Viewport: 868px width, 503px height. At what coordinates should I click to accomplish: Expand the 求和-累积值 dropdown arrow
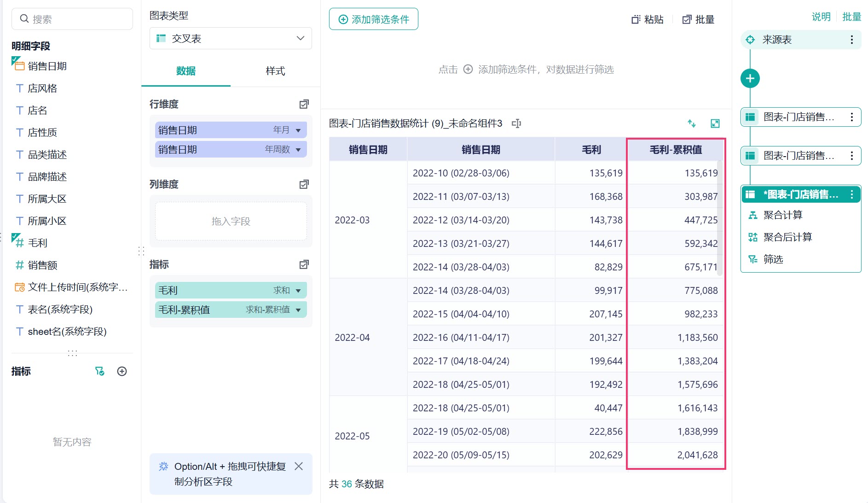click(298, 310)
